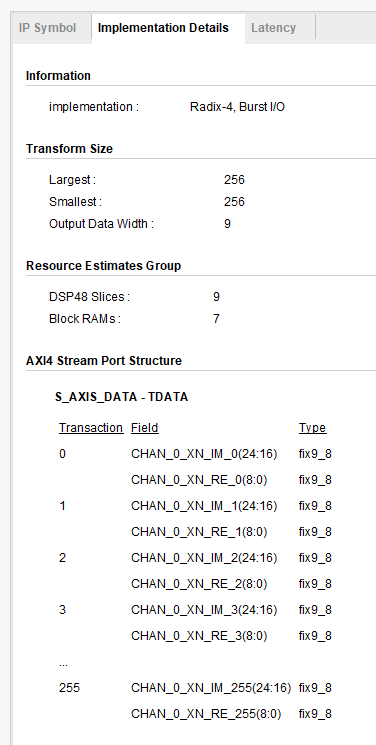The width and height of the screenshot is (376, 745).
Task: Click fix9_8 type for CHAN_0_XN_RE_2
Action: click(x=315, y=584)
